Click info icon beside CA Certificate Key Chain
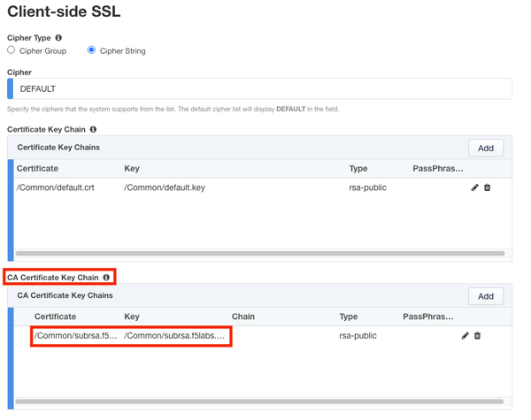 click(x=106, y=278)
